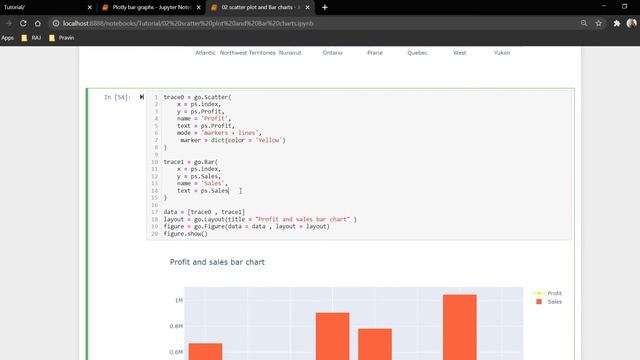This screenshot has width=640, height=360.
Task: Open the browser profile avatar
Action: (631, 23)
